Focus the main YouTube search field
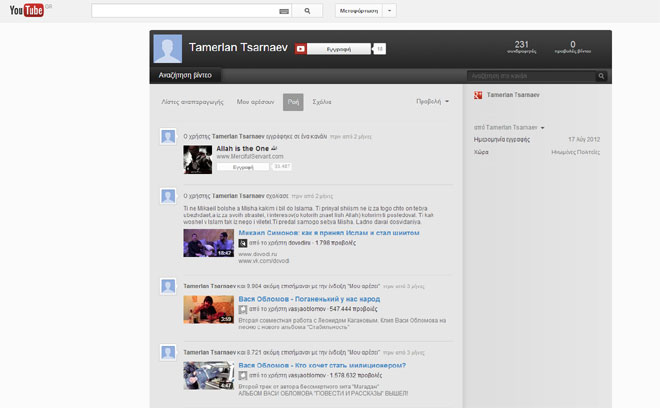Screen dimensions: 660x408 (185, 11)
